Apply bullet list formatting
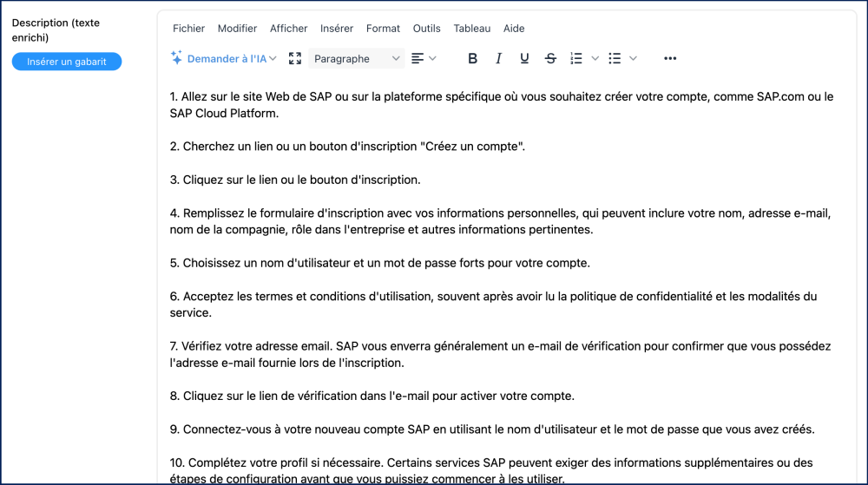Viewport: 868px width, 485px height. point(615,59)
